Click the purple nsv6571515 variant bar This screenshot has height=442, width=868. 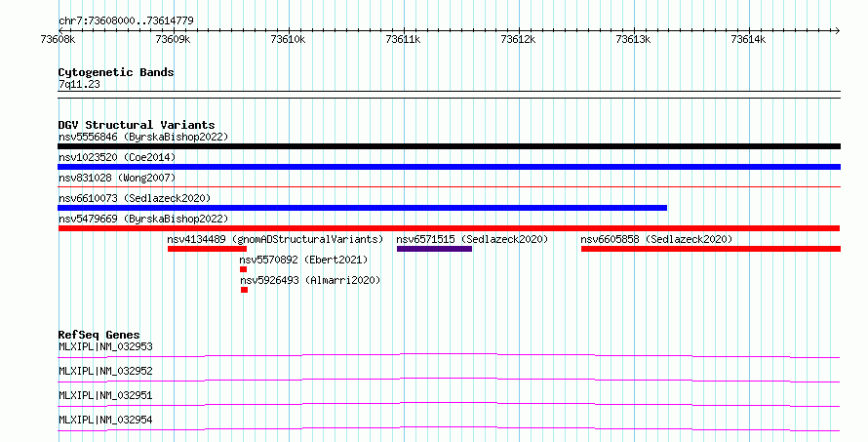point(435,249)
